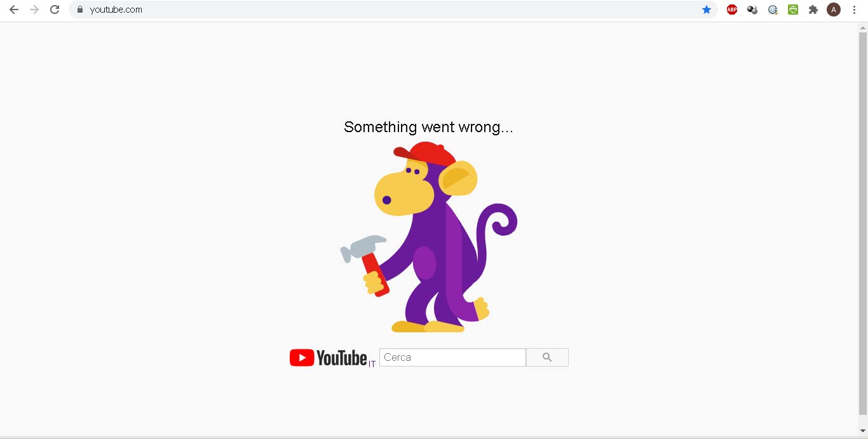The image size is (868, 439).
Task: Click the magnifying glass search button
Action: tap(547, 357)
